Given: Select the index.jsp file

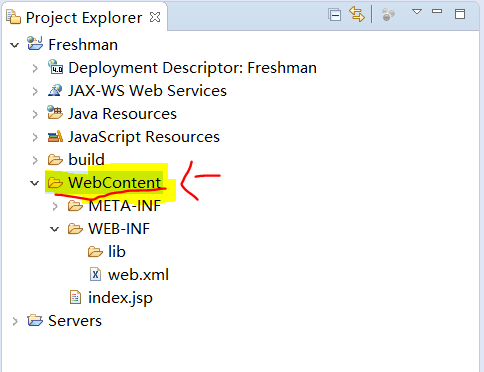Looking at the screenshot, I should coord(120,298).
